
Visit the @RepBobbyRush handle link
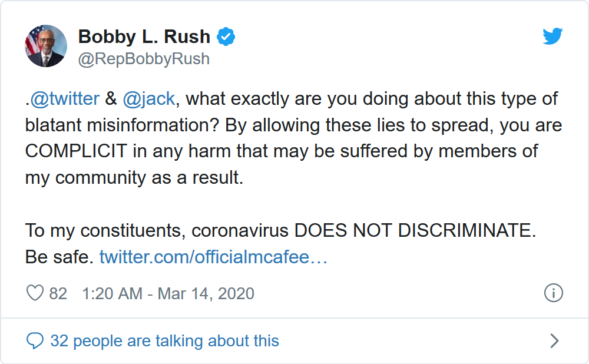[x=144, y=59]
